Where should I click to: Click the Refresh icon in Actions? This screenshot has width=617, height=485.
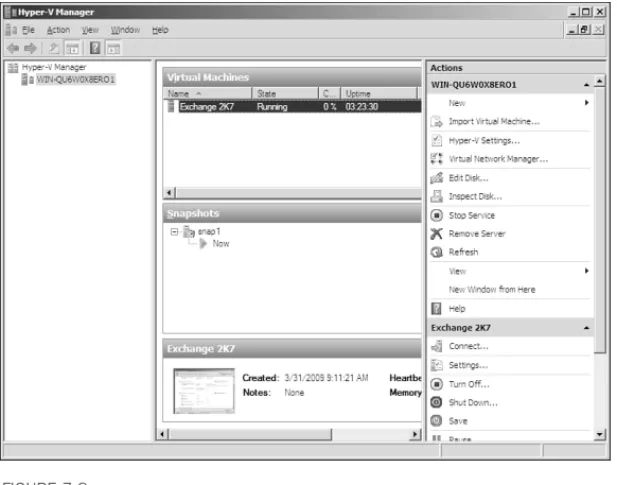436,252
